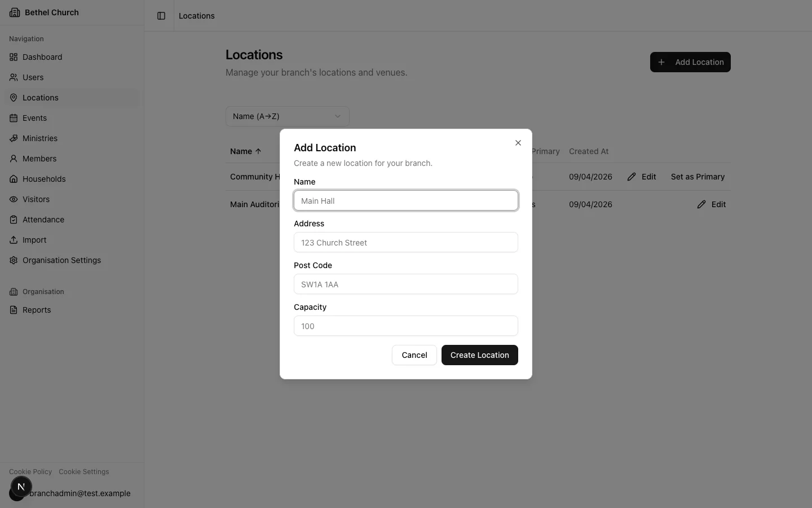The image size is (812, 508).
Task: Focus the Name input field
Action: 406,200
